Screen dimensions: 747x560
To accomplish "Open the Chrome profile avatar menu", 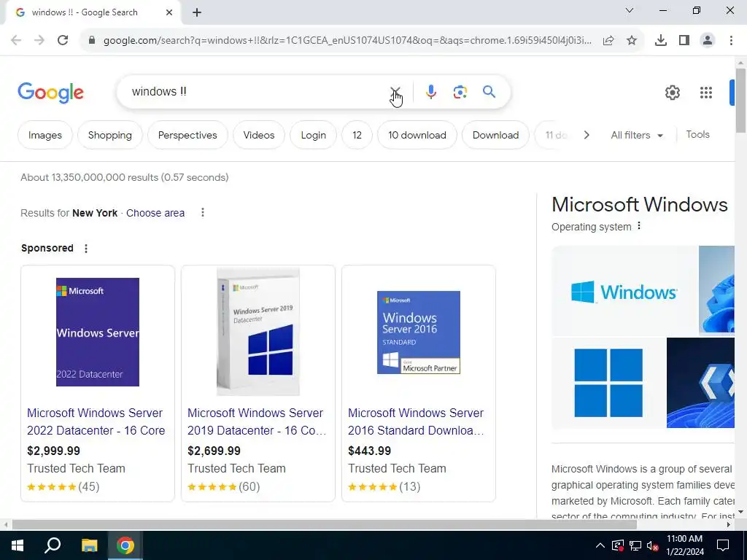I will [x=708, y=41].
